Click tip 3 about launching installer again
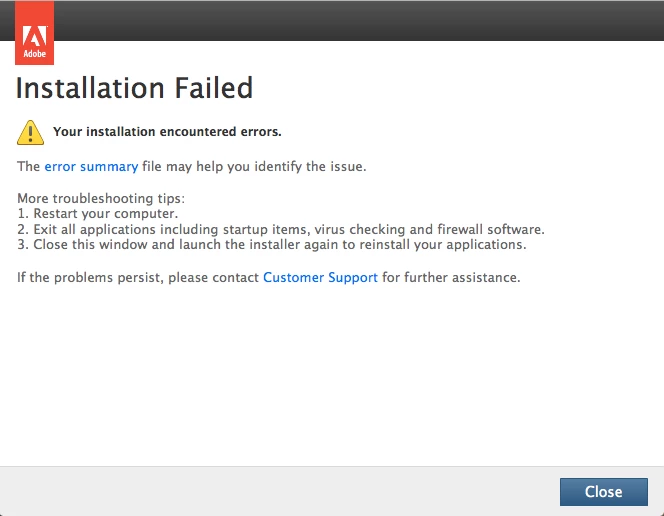The height and width of the screenshot is (516, 664). (271, 245)
